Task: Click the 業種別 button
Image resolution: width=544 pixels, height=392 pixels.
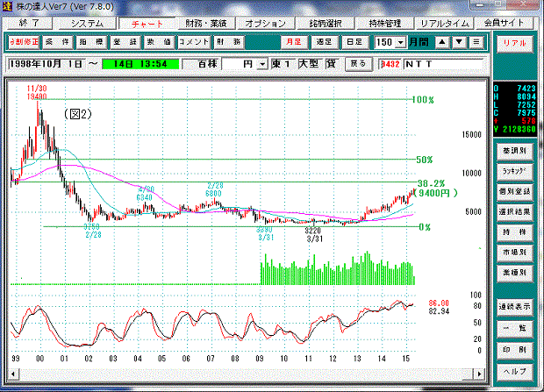Action: click(x=515, y=273)
